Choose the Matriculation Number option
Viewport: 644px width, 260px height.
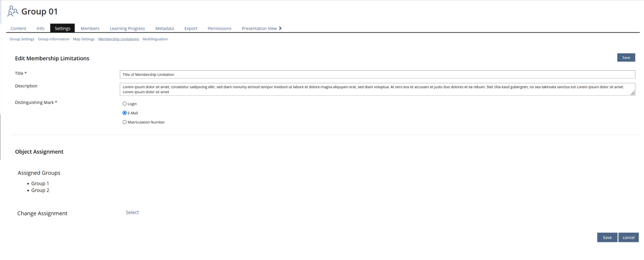125,122
